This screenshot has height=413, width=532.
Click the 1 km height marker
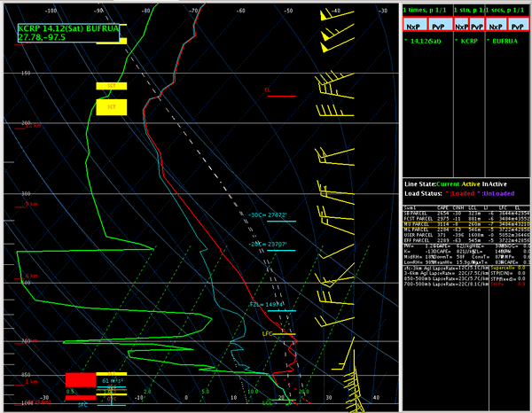(x=32, y=382)
